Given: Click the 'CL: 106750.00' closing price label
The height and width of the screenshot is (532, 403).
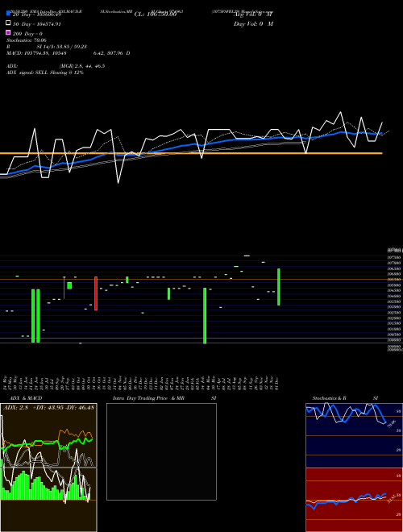Looking at the screenshot, I should pyautogui.click(x=156, y=15).
